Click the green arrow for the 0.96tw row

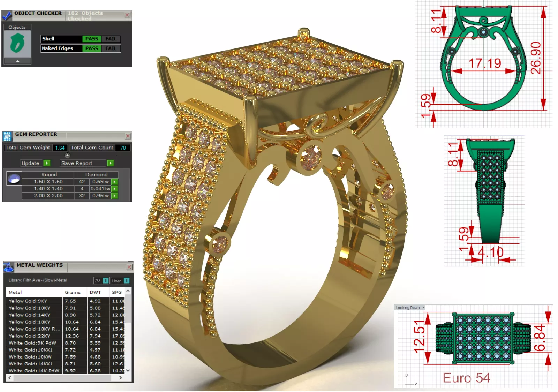[114, 196]
